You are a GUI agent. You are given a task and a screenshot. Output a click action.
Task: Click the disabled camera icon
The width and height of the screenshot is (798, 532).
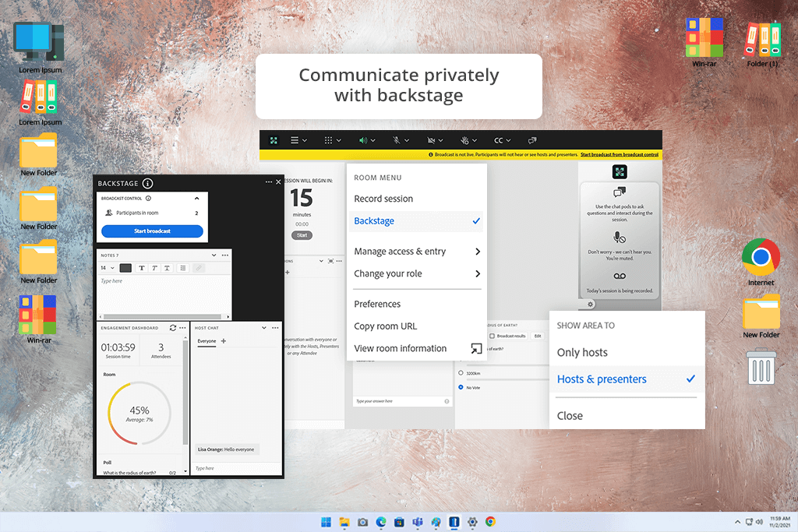point(430,141)
